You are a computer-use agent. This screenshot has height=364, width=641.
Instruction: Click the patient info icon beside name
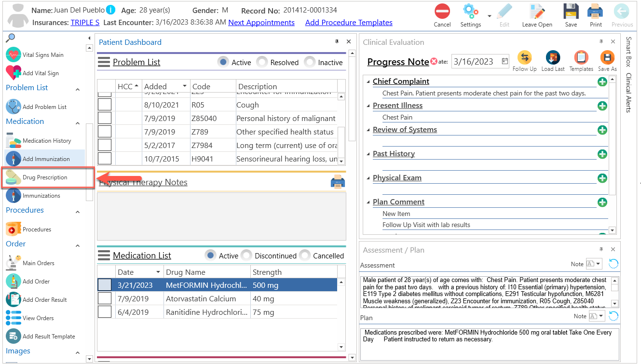(110, 10)
